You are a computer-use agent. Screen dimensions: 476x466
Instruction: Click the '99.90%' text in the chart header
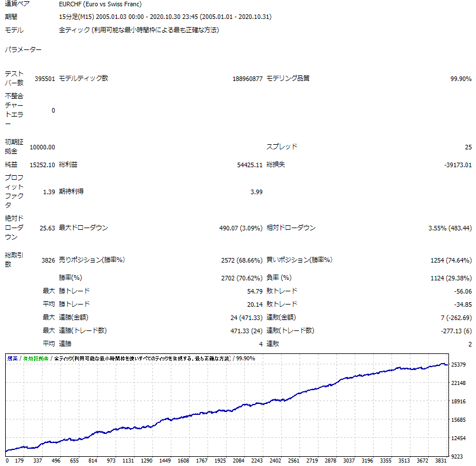(x=245, y=359)
